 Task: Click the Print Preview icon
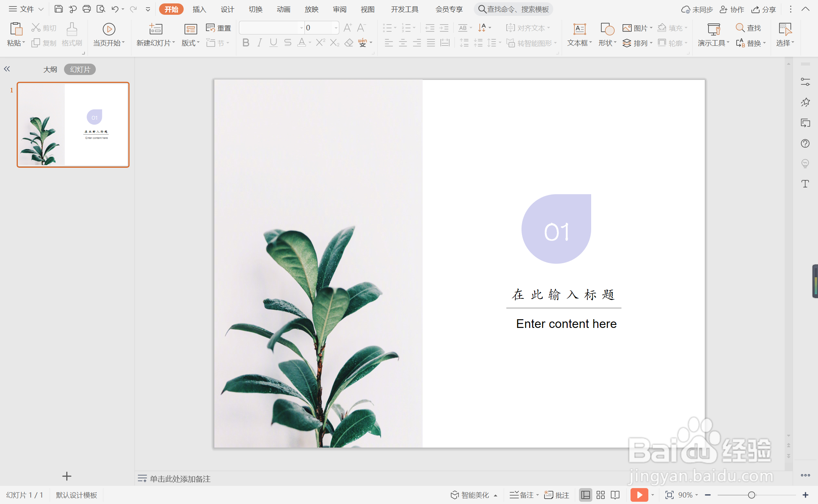tap(101, 9)
